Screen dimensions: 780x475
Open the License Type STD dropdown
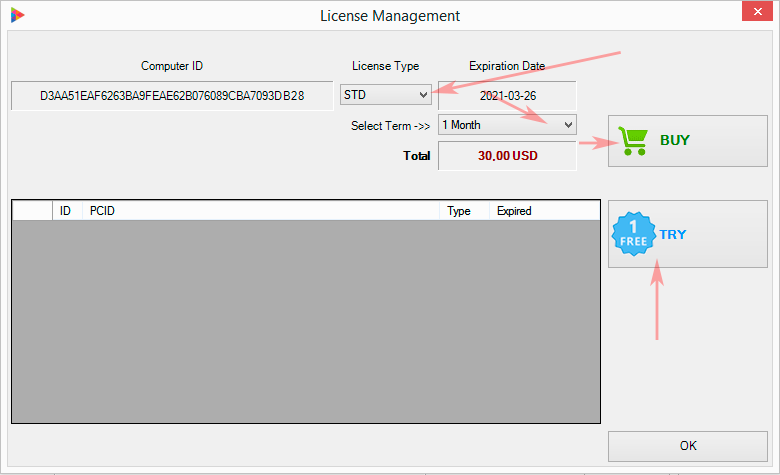(x=386, y=95)
